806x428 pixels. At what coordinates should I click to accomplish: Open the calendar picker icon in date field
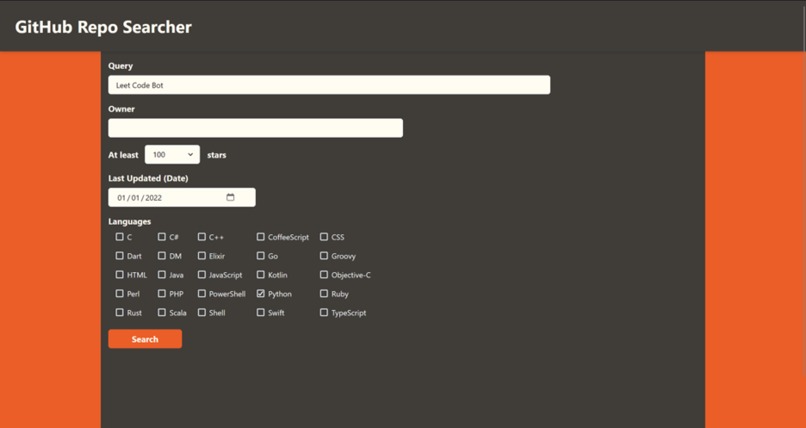click(x=230, y=197)
